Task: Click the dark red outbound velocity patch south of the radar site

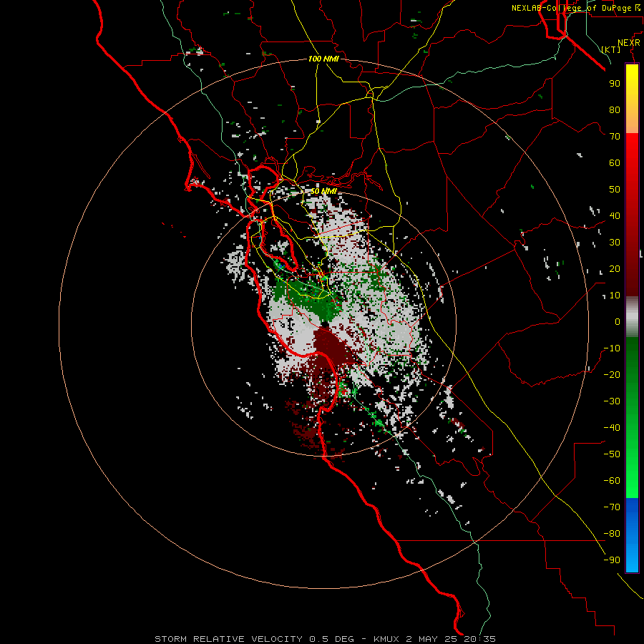Action: pyautogui.click(x=331, y=347)
